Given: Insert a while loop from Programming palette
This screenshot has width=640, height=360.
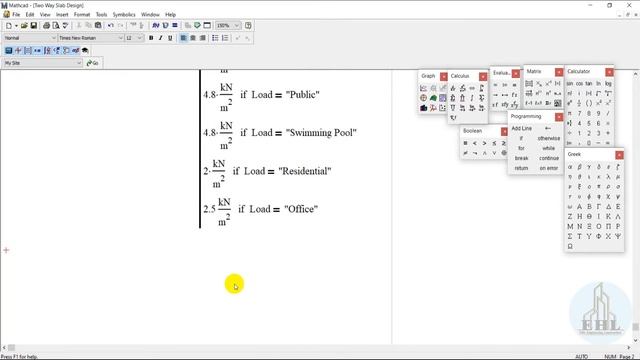Looking at the screenshot, I should click(549, 148).
